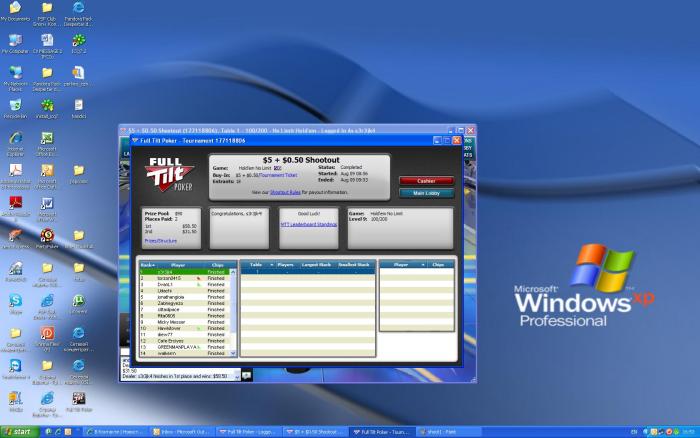Sort by the Smallest Stack column header
The width and height of the screenshot is (700, 438).
[x=354, y=265]
